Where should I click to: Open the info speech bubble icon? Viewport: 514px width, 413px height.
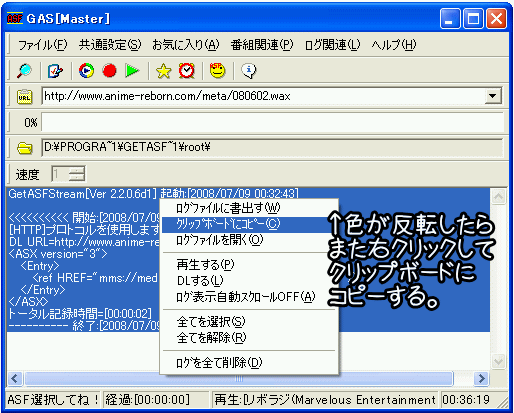(249, 71)
